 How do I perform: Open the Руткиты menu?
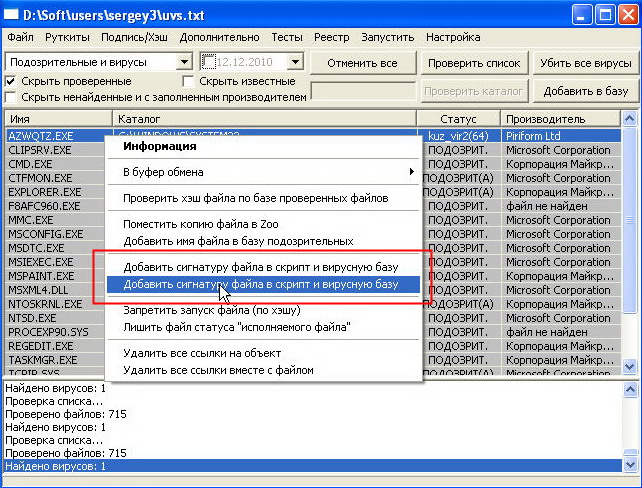click(67, 37)
